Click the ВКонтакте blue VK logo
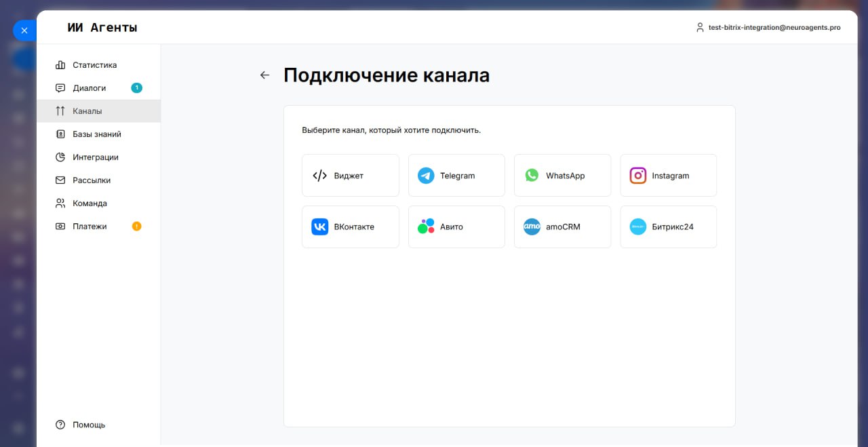The height and width of the screenshot is (447, 868). tap(320, 227)
